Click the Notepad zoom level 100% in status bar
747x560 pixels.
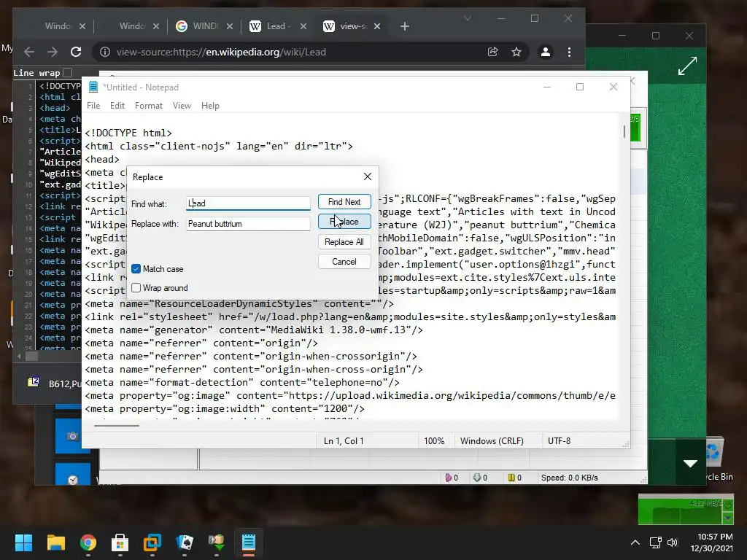point(434,441)
